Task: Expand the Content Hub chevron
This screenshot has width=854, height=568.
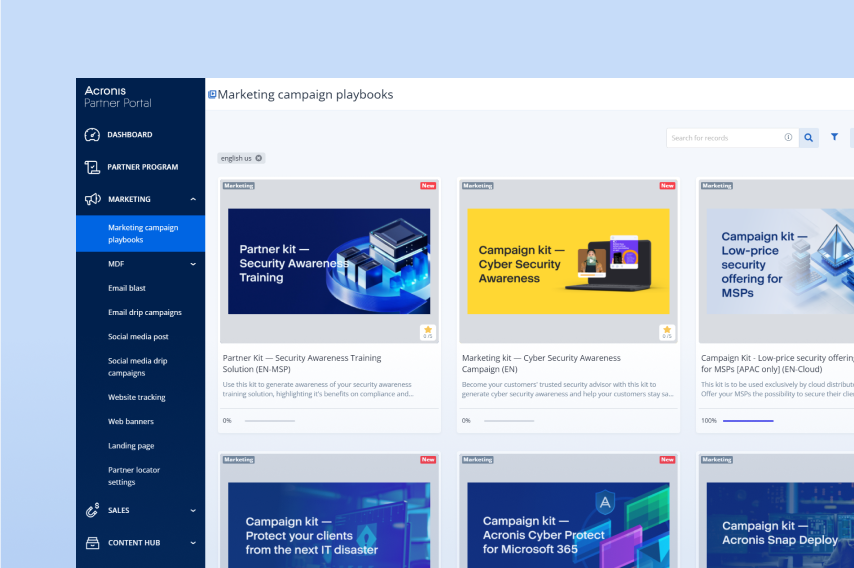Action: coord(193,543)
